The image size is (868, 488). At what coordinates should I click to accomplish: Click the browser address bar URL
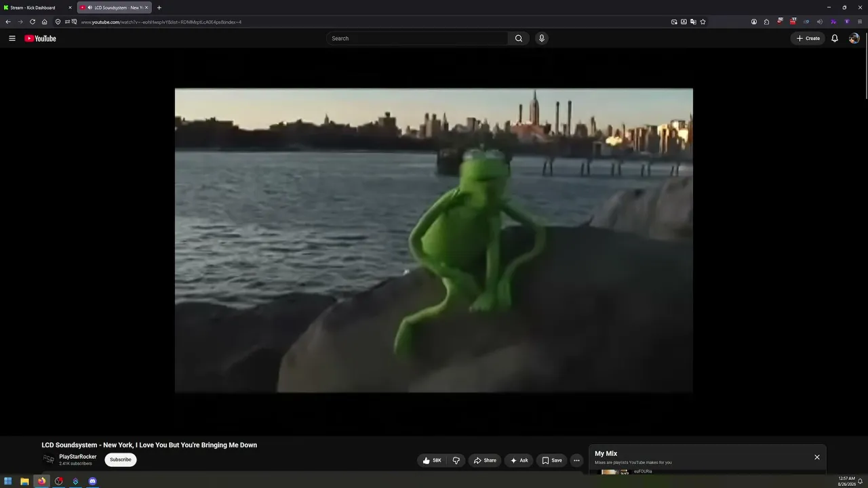click(161, 22)
